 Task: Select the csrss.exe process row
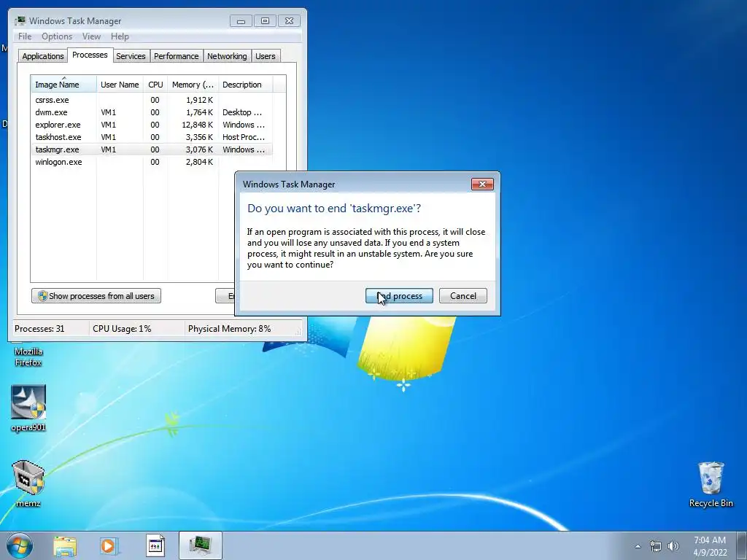tap(152, 100)
